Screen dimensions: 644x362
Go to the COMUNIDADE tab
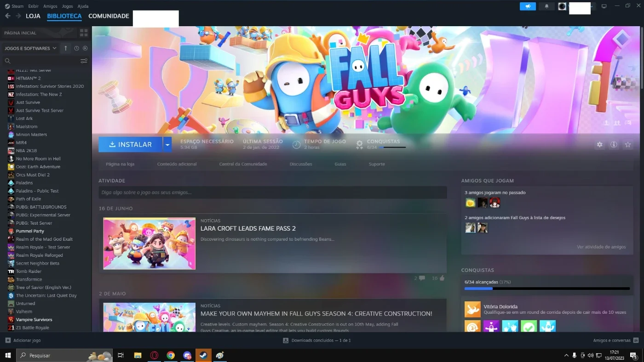point(109,16)
